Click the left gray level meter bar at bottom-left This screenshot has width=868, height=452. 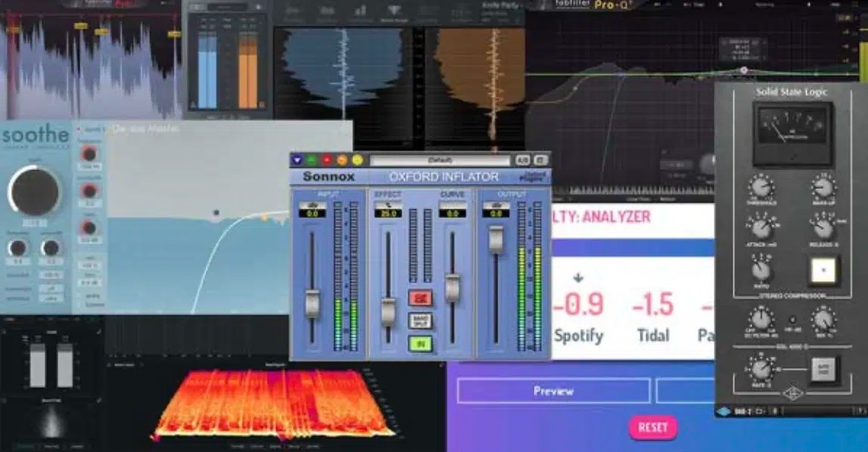[38, 365]
